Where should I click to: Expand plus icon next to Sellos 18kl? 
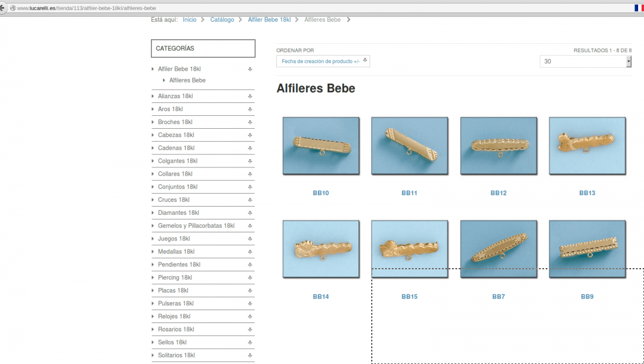coord(250,343)
